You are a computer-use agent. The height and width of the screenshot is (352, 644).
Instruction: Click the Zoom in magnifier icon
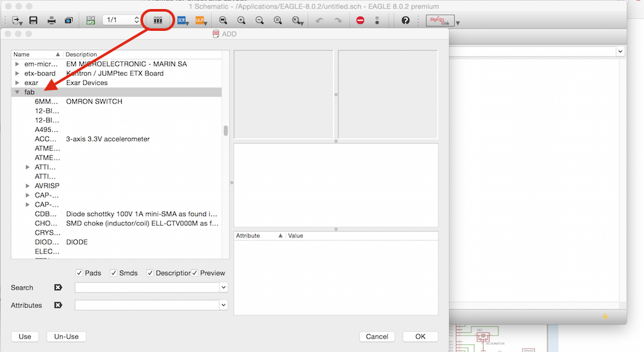click(x=241, y=20)
